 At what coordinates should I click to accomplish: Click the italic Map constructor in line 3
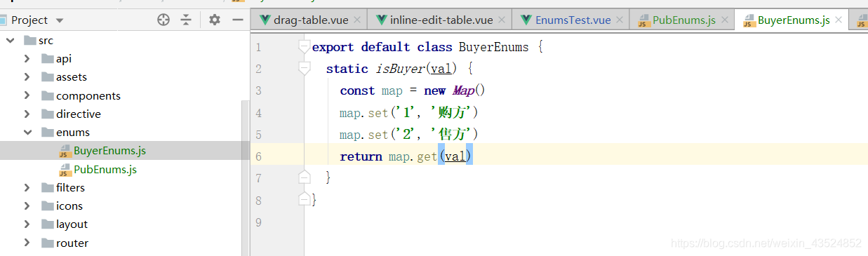(463, 90)
